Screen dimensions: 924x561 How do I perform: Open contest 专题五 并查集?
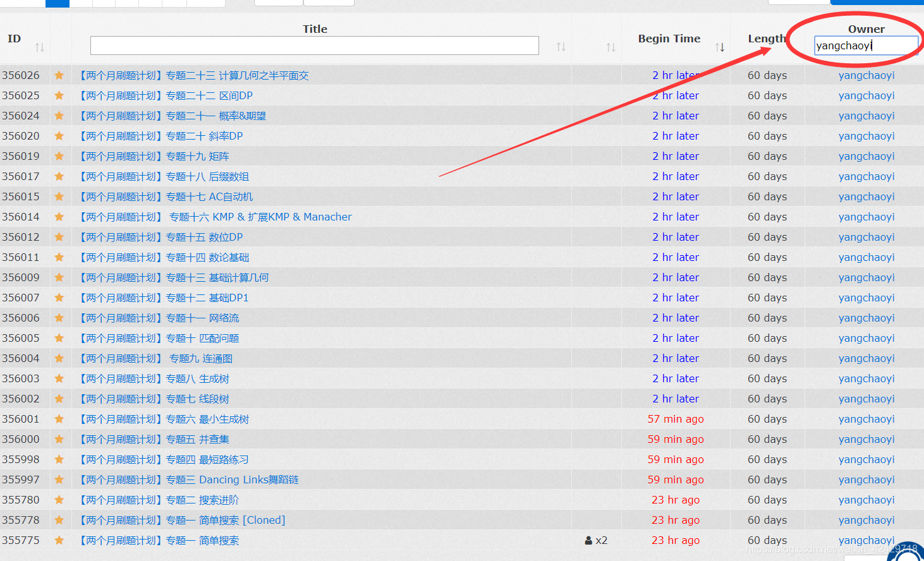154,439
